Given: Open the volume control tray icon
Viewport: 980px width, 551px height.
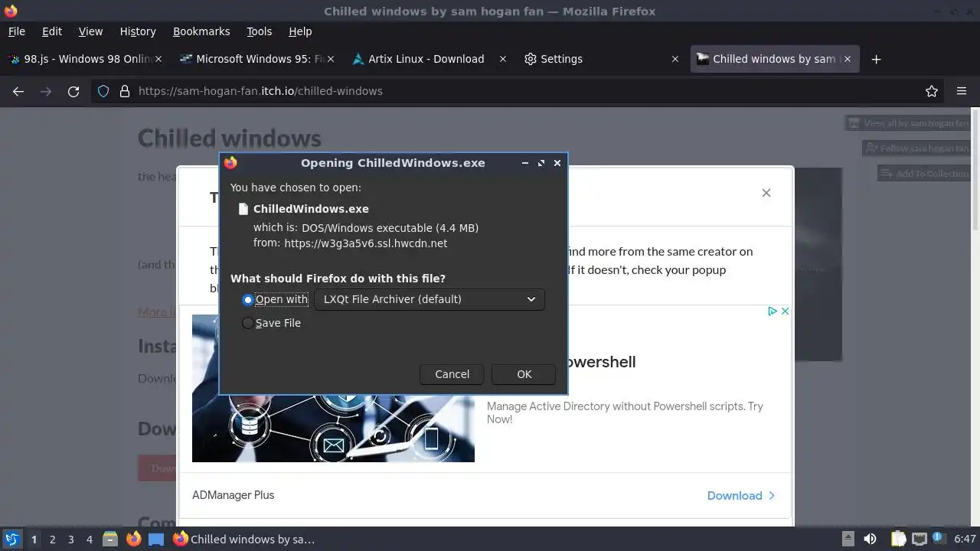Looking at the screenshot, I should [870, 539].
